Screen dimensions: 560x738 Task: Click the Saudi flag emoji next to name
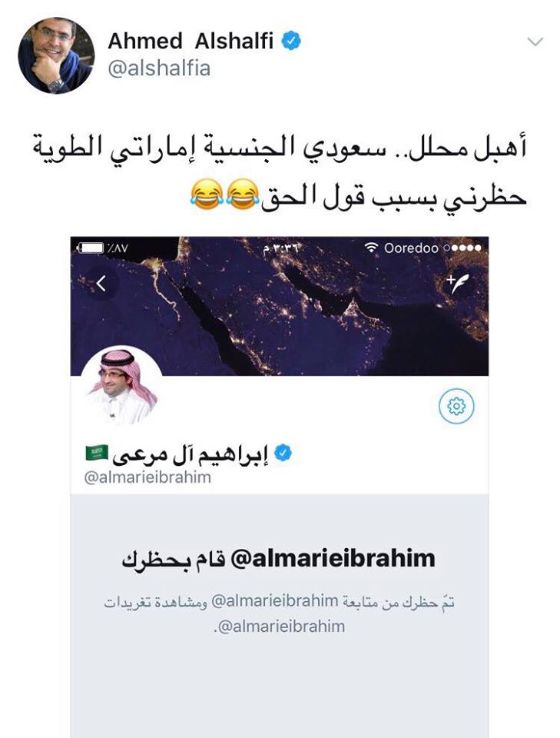click(x=97, y=452)
